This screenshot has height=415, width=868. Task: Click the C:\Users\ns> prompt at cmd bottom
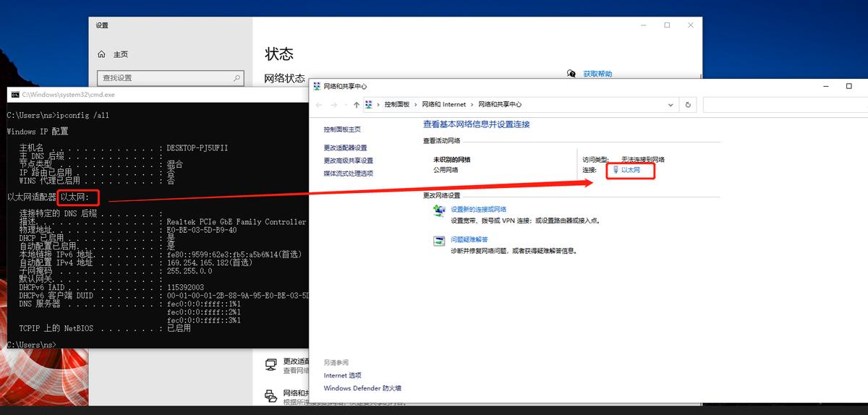(31, 345)
